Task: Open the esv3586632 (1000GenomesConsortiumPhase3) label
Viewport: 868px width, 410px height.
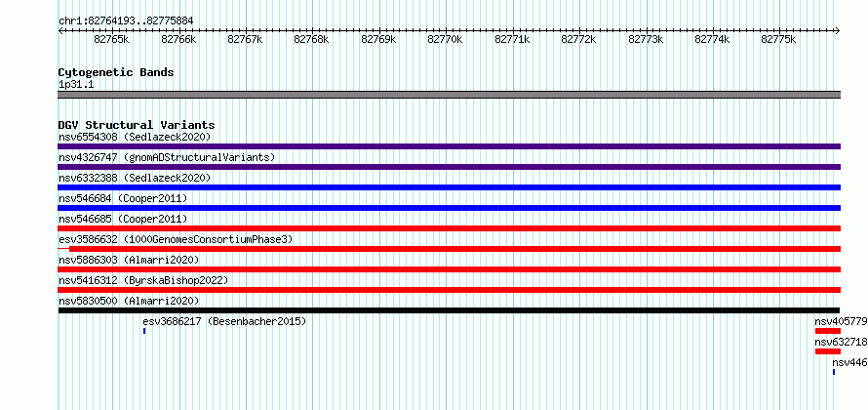Action: pos(176,239)
